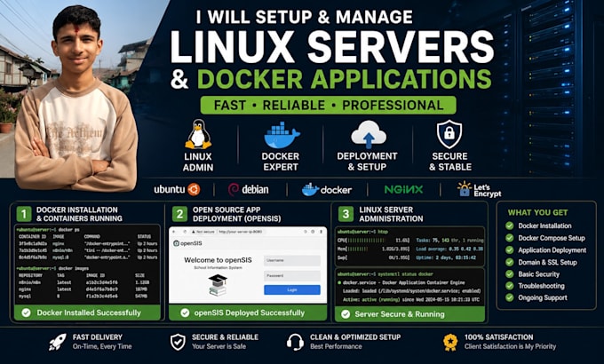Click the green check next to Application Deployment
The image size is (604, 364).
point(510,250)
